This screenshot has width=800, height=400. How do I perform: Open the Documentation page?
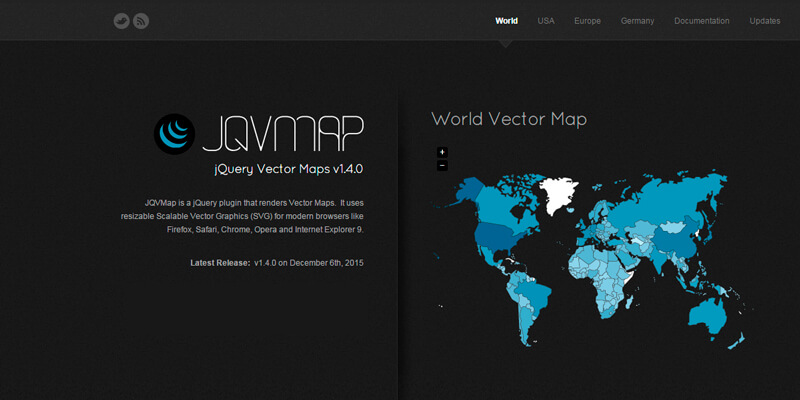[701, 21]
